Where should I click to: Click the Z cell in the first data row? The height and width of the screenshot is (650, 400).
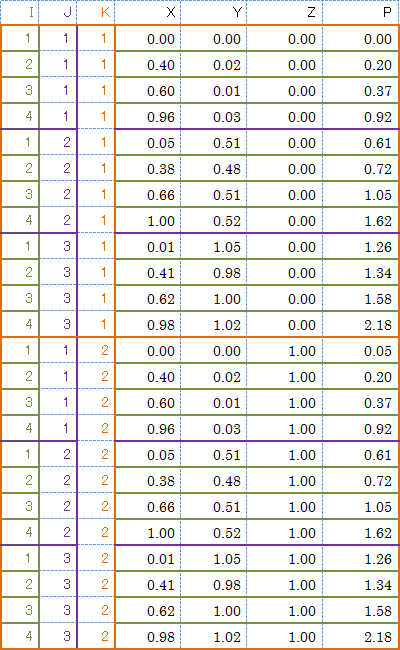(285, 39)
